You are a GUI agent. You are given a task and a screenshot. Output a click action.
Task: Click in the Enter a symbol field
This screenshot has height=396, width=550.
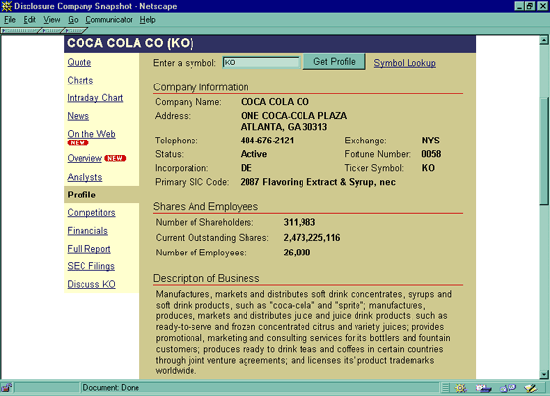point(261,62)
